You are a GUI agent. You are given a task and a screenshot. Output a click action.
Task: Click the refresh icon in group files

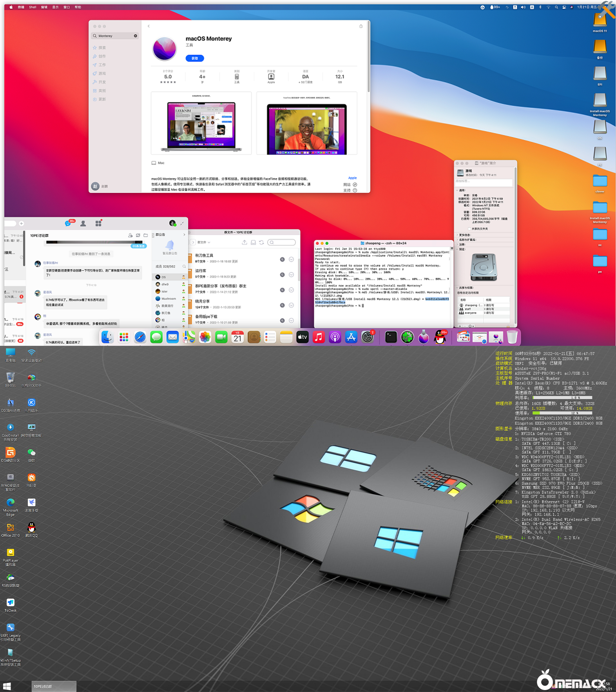(x=261, y=242)
